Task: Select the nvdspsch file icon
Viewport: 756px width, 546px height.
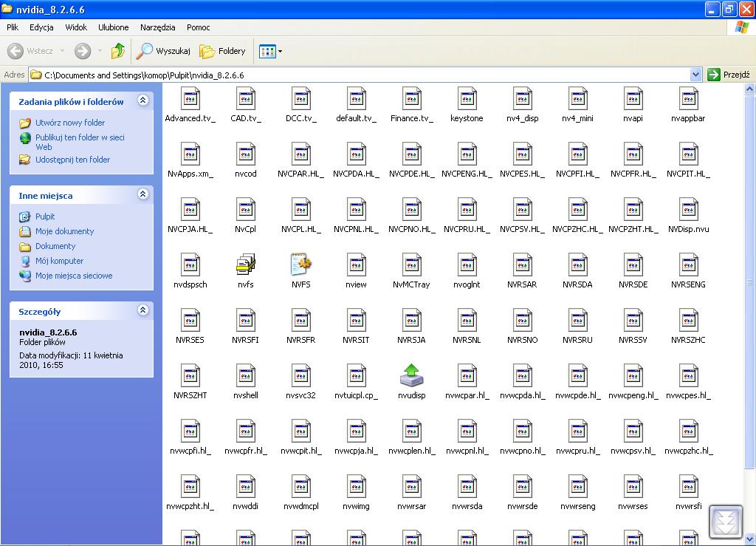Action: (x=190, y=265)
